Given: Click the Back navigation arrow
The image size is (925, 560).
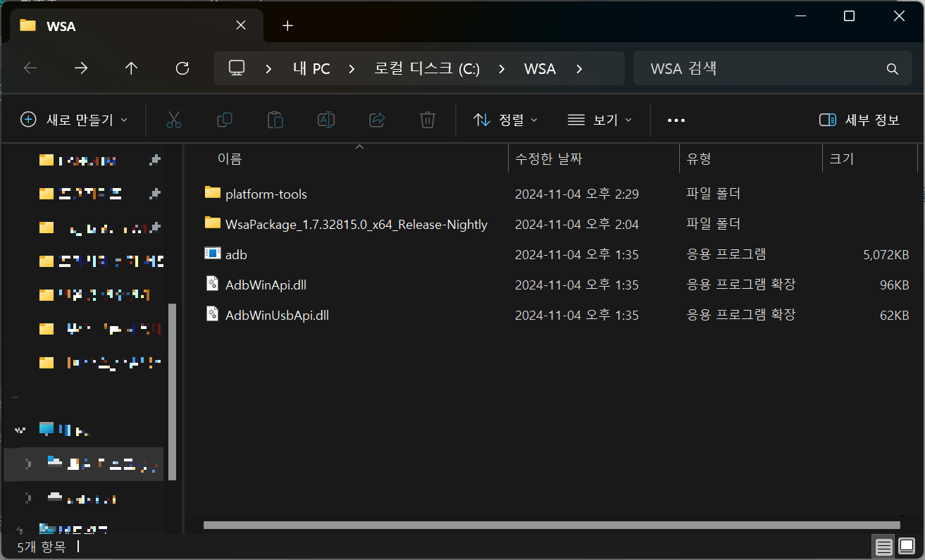Looking at the screenshot, I should (x=30, y=68).
